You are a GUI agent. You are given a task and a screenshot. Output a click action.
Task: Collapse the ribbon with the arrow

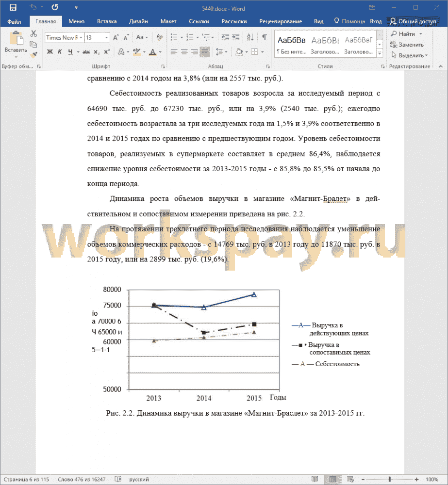(441, 66)
